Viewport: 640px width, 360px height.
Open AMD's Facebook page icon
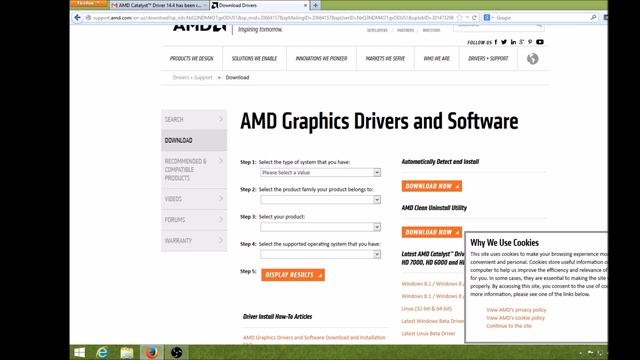(x=496, y=42)
